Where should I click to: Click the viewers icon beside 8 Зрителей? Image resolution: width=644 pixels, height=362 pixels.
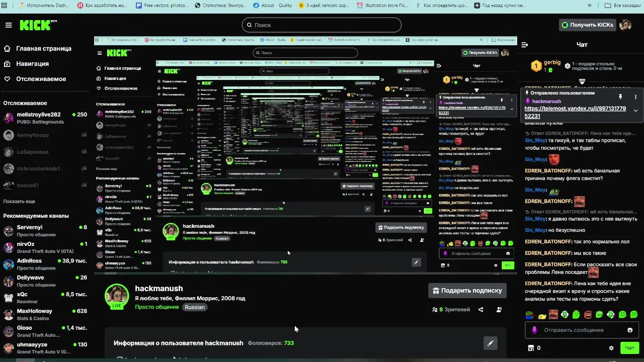(435, 310)
